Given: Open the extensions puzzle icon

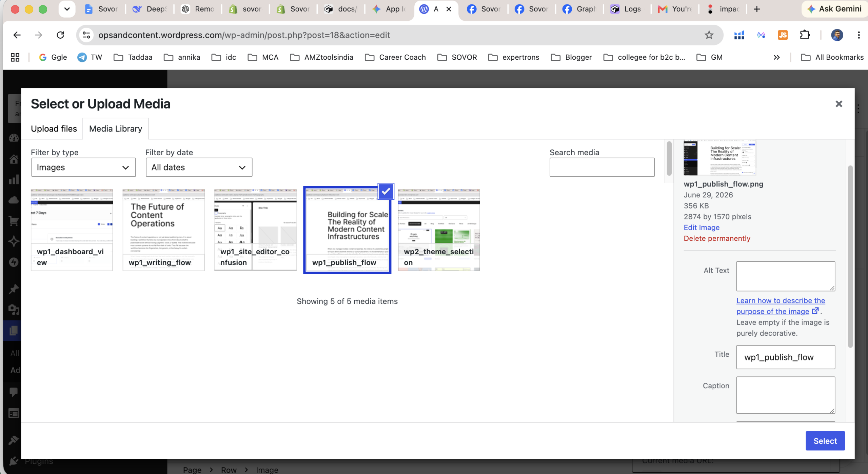Looking at the screenshot, I should 805,35.
